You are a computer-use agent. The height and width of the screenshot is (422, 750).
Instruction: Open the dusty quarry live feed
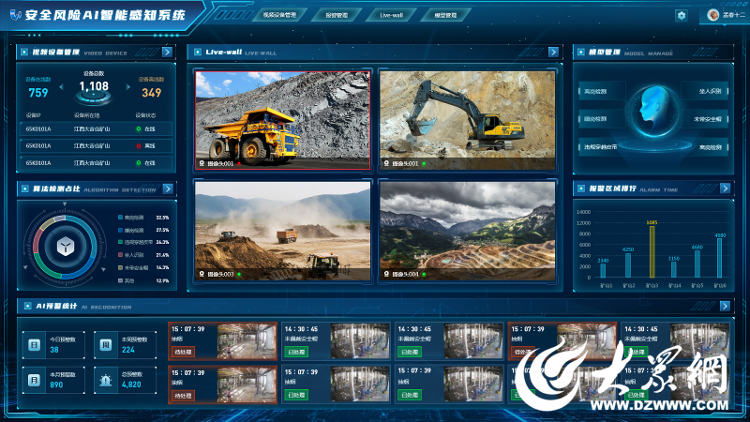282,231
